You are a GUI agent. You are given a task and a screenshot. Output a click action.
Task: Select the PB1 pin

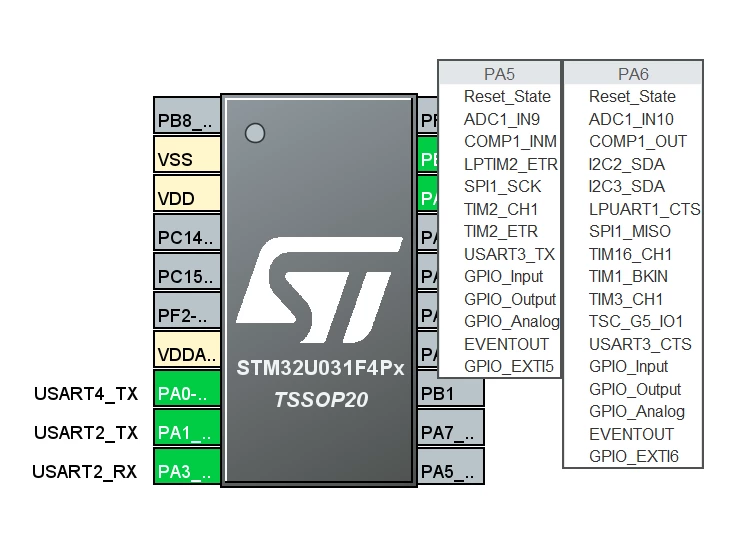point(451,391)
